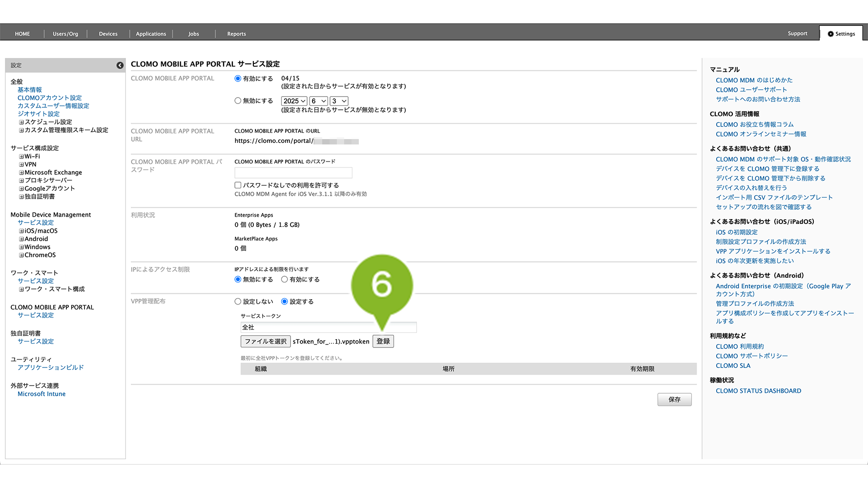Expand the プロキシサーバー node
The width and height of the screenshot is (868, 488).
tap(21, 181)
